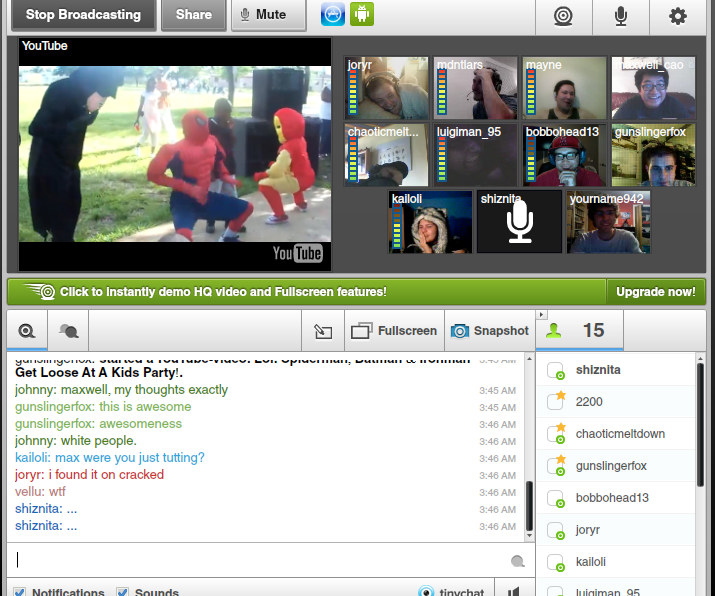This screenshot has height=596, width=715.
Task: Click kailoli's user status icon
Action: coord(556,562)
